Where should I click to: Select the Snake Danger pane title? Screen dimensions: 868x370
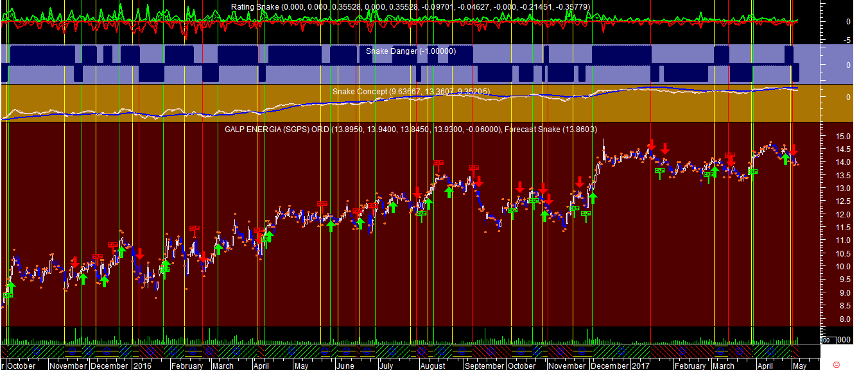pos(411,51)
